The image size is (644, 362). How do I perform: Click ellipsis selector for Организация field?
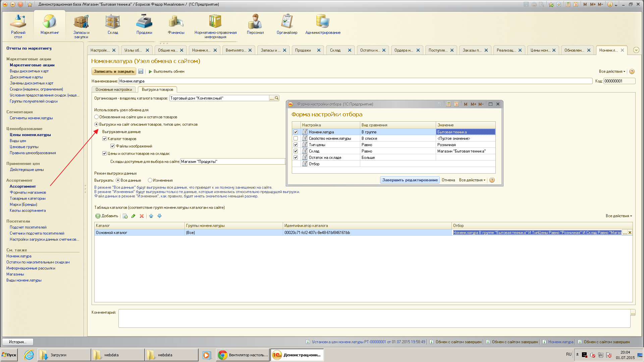(x=272, y=98)
